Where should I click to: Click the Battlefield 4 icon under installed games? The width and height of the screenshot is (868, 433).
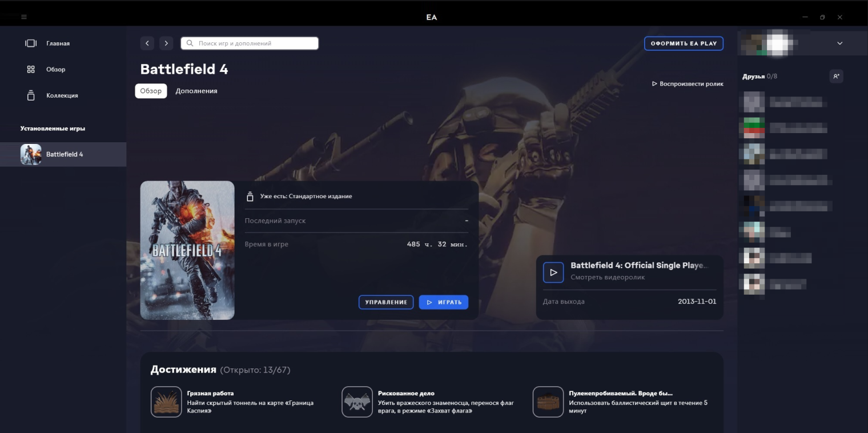point(31,154)
